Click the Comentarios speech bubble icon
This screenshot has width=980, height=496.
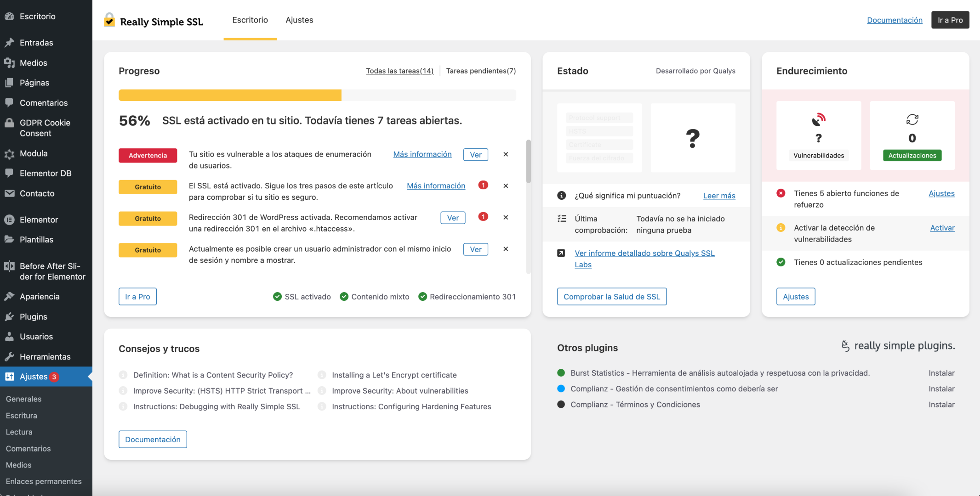click(9, 102)
